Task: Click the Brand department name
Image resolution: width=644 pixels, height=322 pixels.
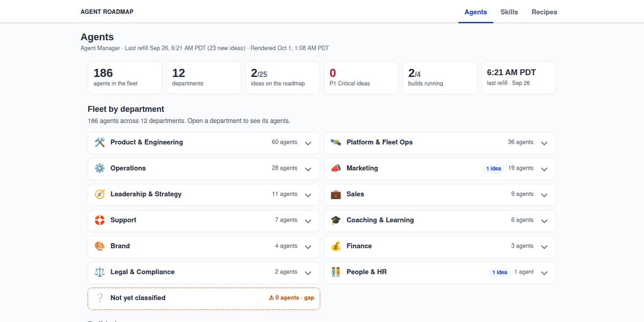Action: (120, 246)
